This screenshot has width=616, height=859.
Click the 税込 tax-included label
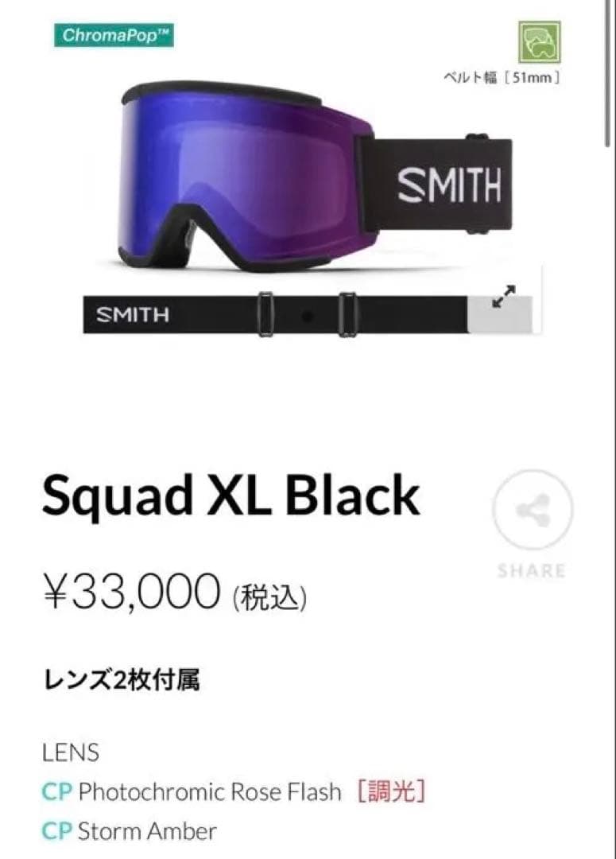click(269, 597)
